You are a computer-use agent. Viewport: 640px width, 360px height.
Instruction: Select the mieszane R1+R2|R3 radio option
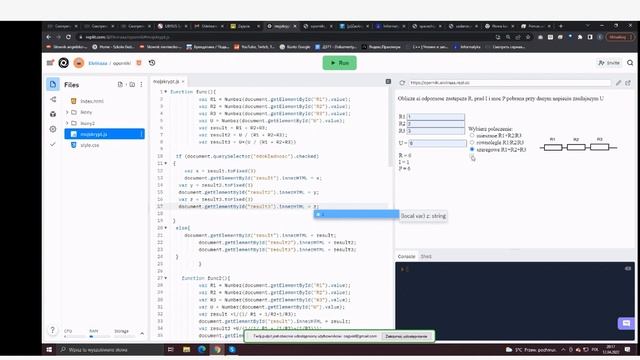pos(472,135)
